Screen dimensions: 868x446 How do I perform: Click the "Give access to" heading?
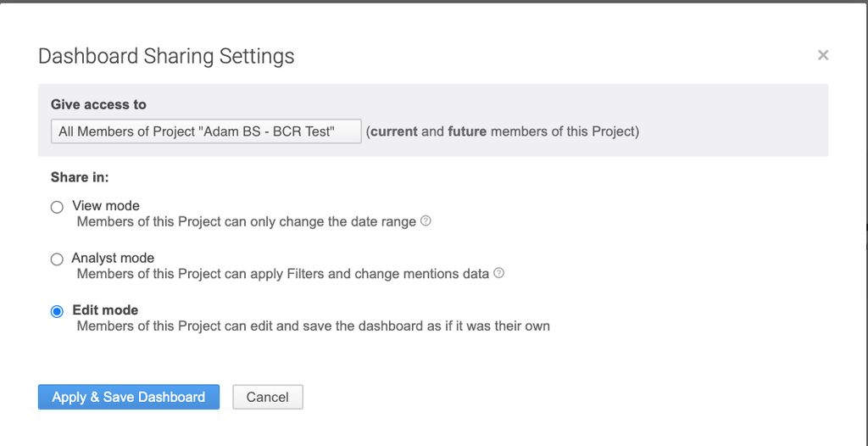pos(98,104)
